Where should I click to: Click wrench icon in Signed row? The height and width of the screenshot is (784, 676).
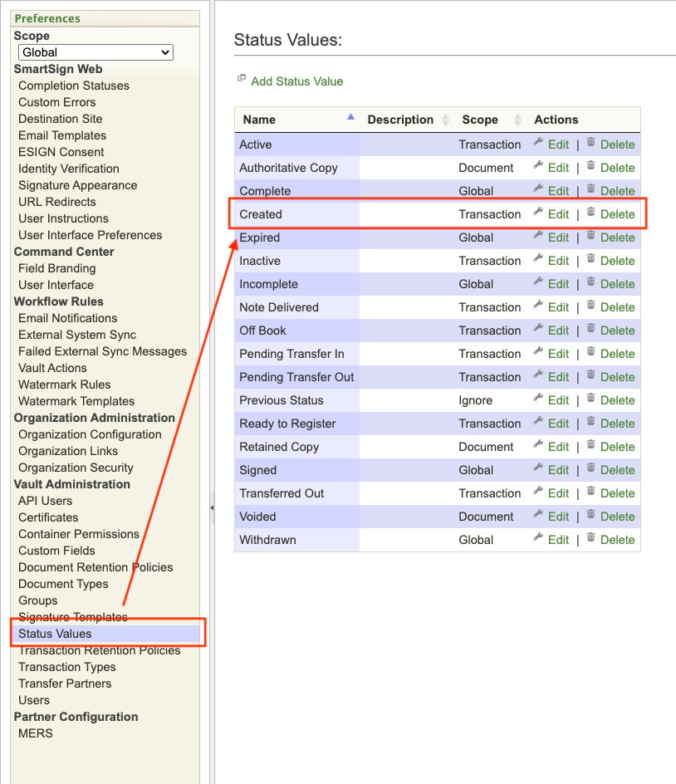[538, 467]
